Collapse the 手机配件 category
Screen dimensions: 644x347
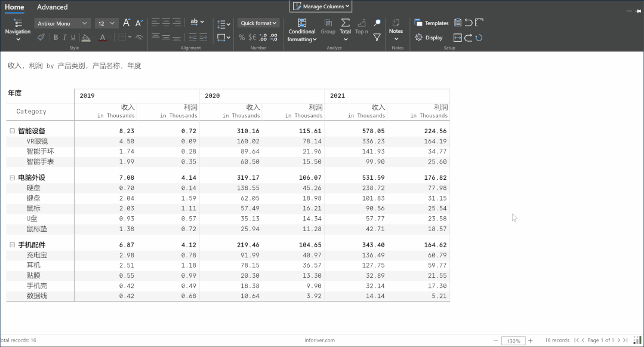coord(13,245)
